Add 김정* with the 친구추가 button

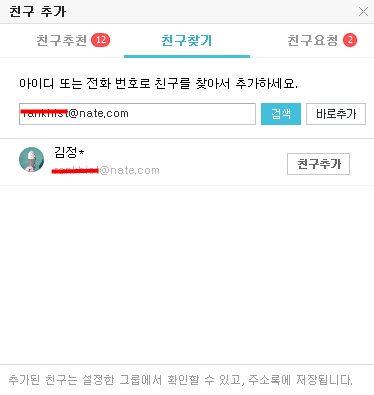318,164
